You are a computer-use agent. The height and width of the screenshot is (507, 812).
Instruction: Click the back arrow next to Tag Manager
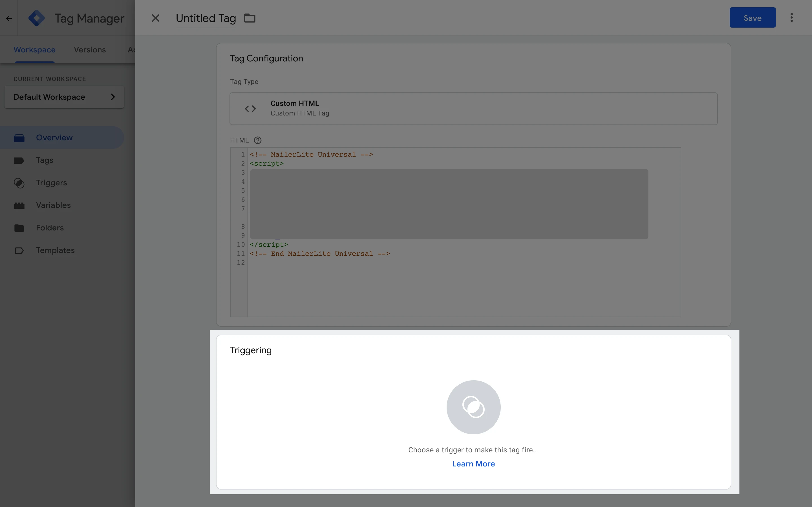[x=9, y=18]
